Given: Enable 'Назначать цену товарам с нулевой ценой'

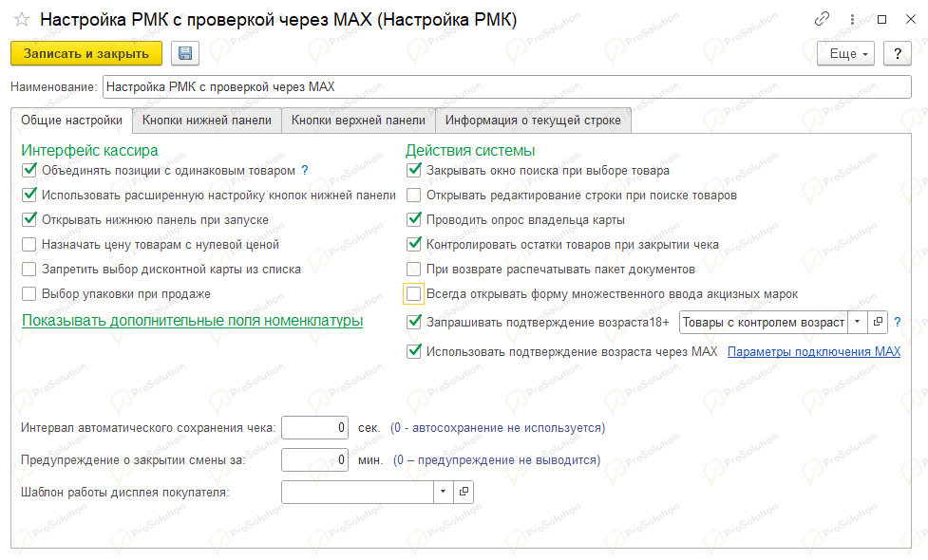Looking at the screenshot, I should tap(29, 245).
